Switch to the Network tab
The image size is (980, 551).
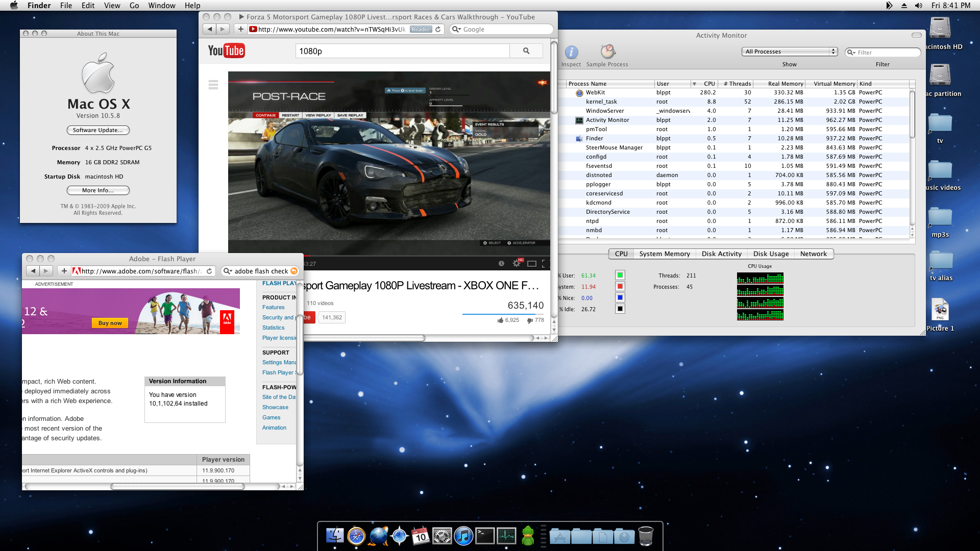pyautogui.click(x=814, y=254)
